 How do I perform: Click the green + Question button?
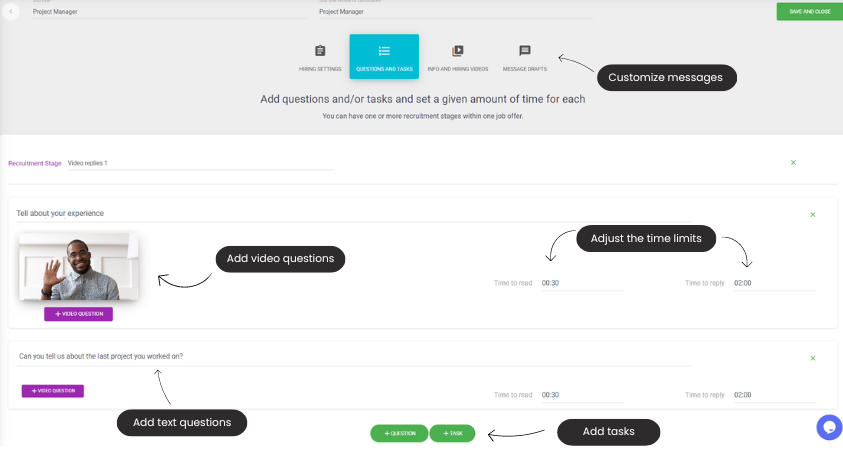point(399,433)
